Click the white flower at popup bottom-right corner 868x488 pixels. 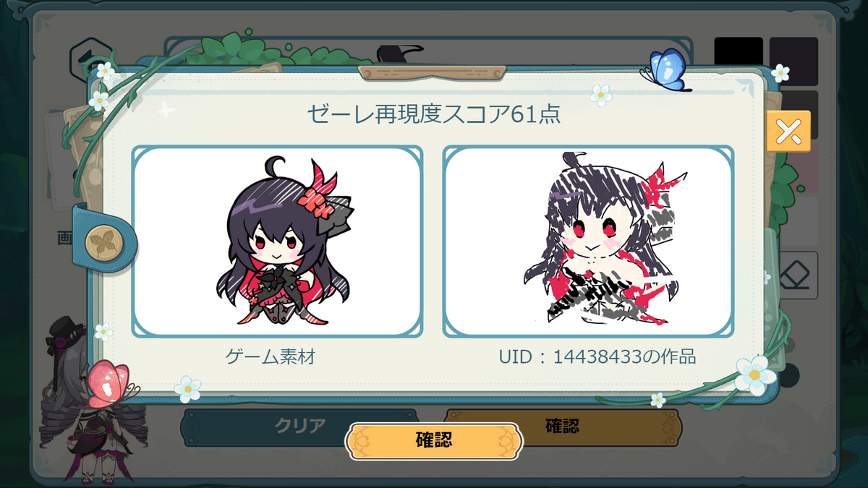753,374
